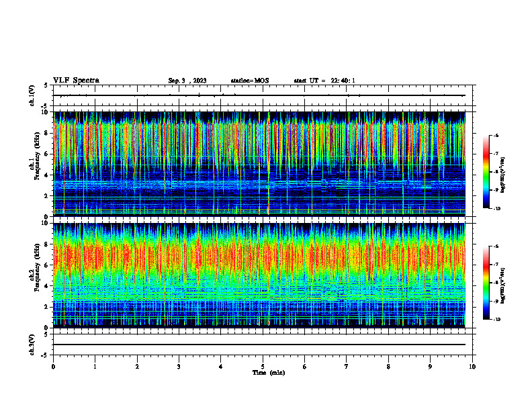Click time axis tick label "10"
The height and width of the screenshot is (411, 532).
[472, 367]
